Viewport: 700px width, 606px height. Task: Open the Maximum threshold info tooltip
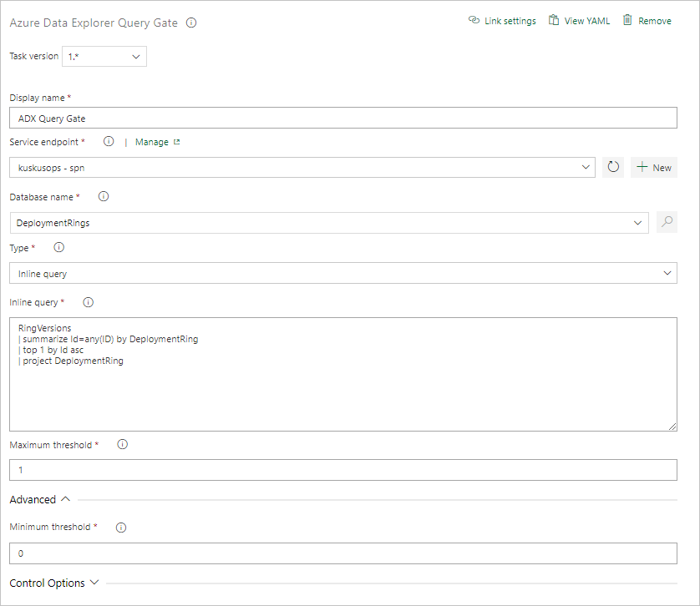(122, 445)
